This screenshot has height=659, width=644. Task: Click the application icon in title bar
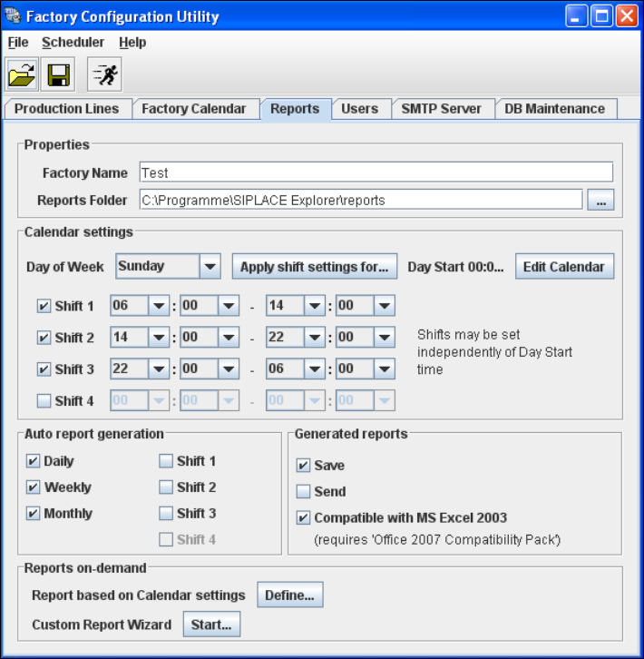(13, 16)
